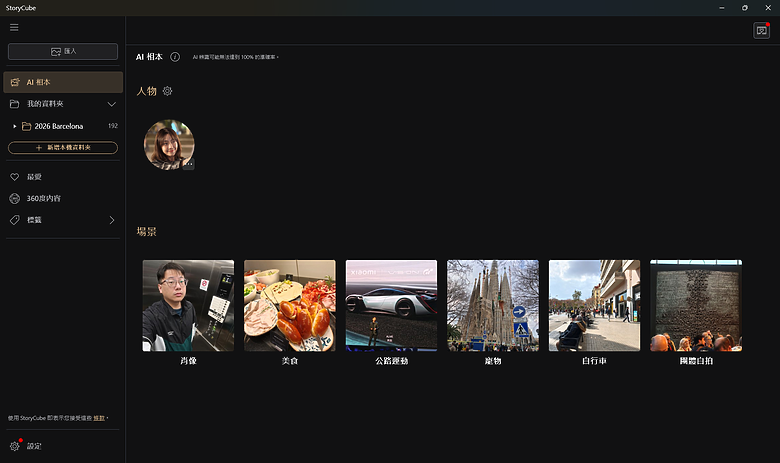Click the 寵物 label text
The image size is (780, 463).
click(x=493, y=361)
